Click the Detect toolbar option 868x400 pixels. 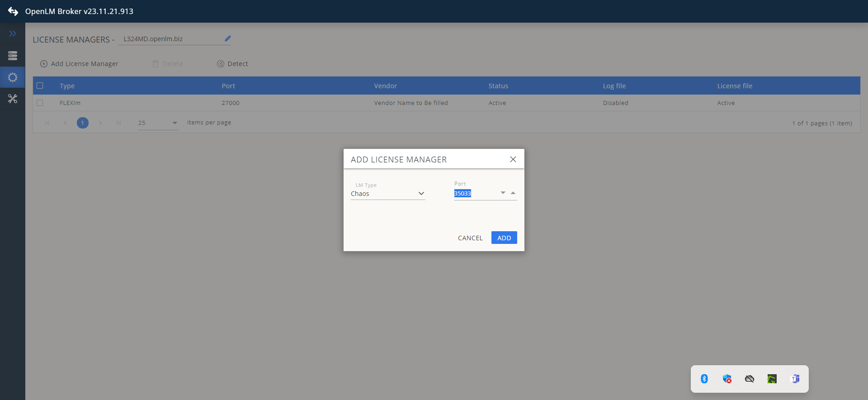tap(232, 64)
